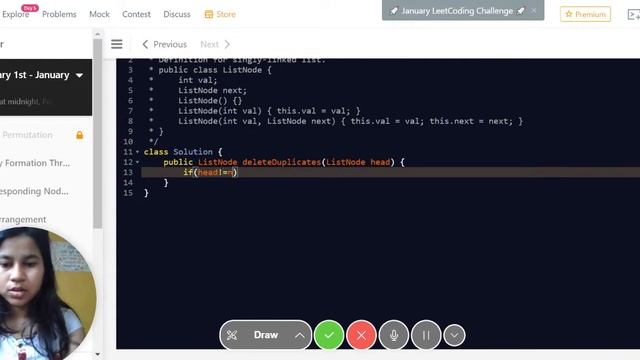
Task: Open the Contest tab
Action: [x=136, y=14]
